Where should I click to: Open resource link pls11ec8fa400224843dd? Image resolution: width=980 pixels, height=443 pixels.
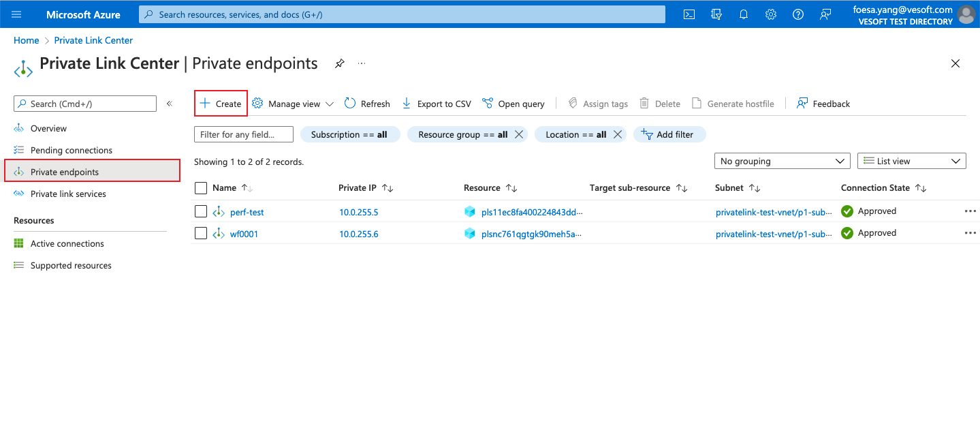(532, 212)
